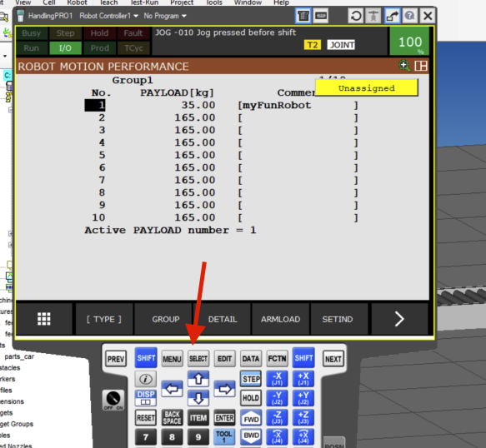
Task: Show more softkeys with right chevron
Action: pyautogui.click(x=399, y=319)
